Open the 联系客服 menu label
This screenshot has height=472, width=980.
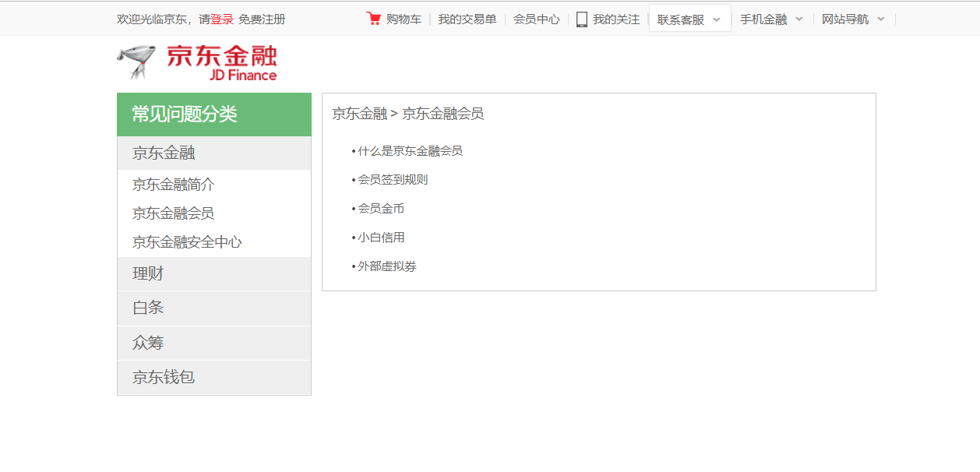(x=681, y=19)
